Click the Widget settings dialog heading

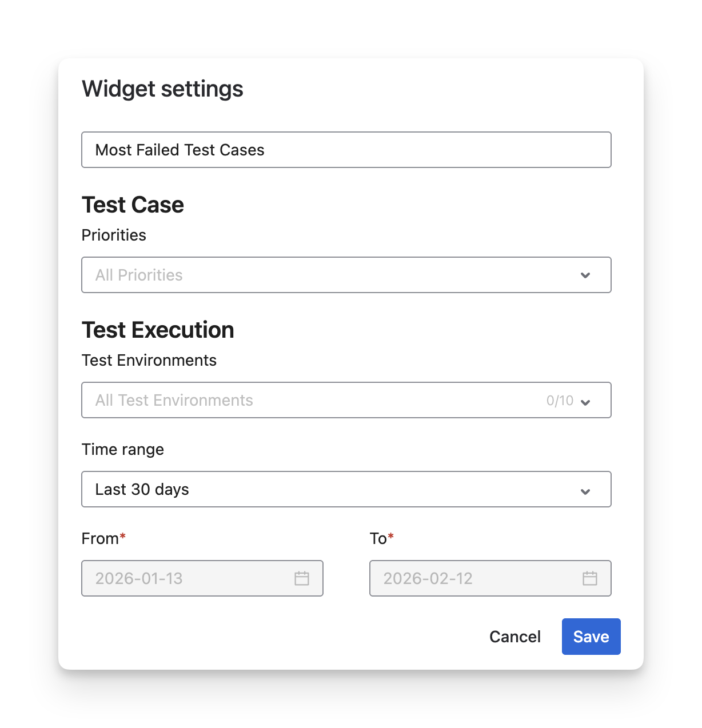[x=162, y=89]
